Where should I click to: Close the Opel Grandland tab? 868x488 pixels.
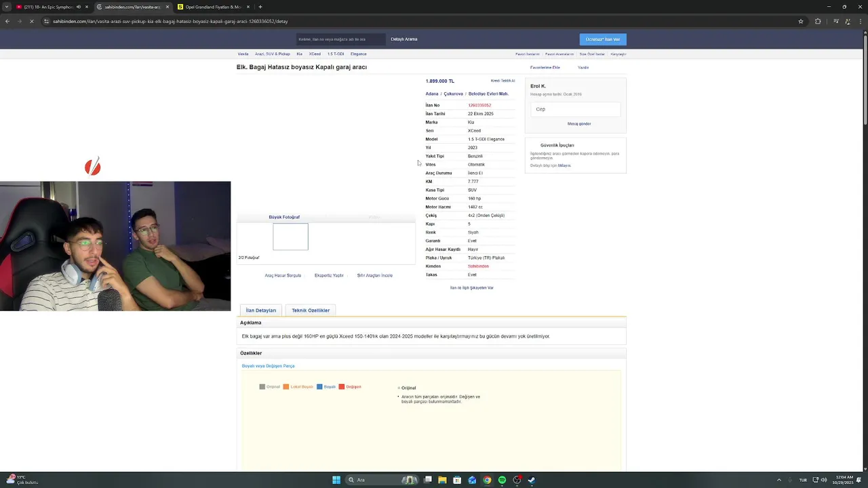tap(248, 7)
